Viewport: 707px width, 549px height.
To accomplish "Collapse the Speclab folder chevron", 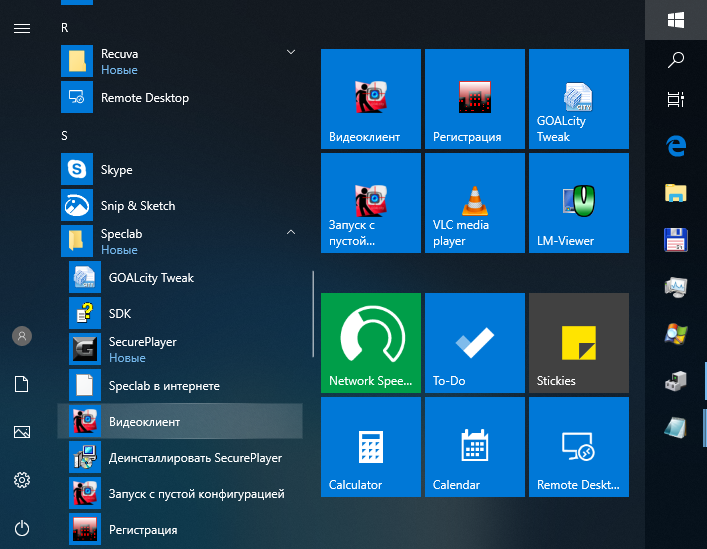I will 291,232.
